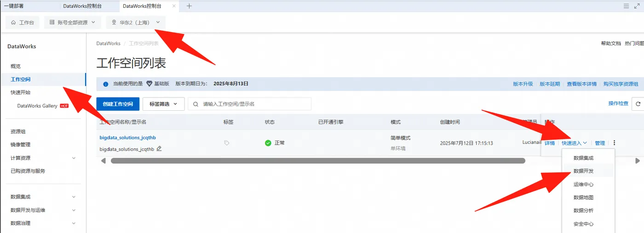Click the creation date 2025年7月12日 17:15:13

point(466,143)
